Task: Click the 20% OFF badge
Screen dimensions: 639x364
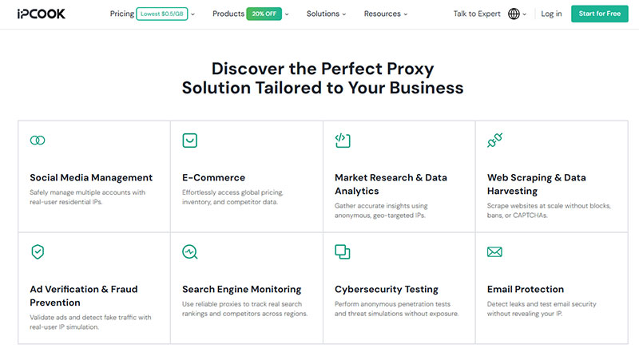Action: pos(264,14)
